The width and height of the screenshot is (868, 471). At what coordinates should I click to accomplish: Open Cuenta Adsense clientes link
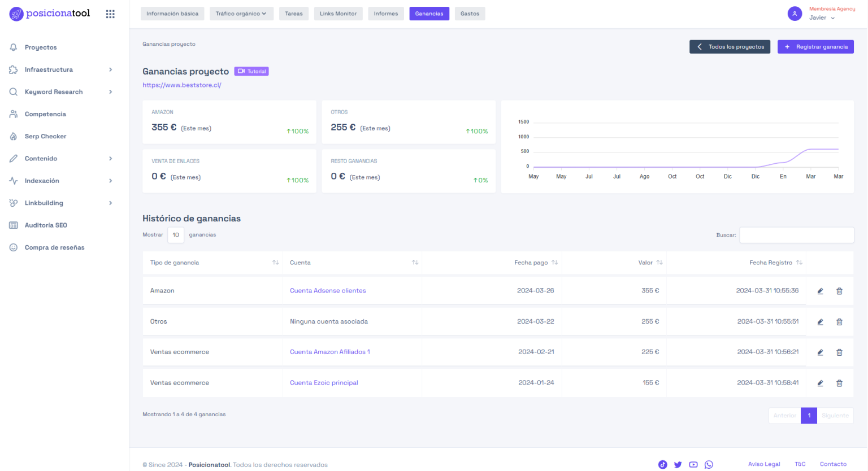328,291
